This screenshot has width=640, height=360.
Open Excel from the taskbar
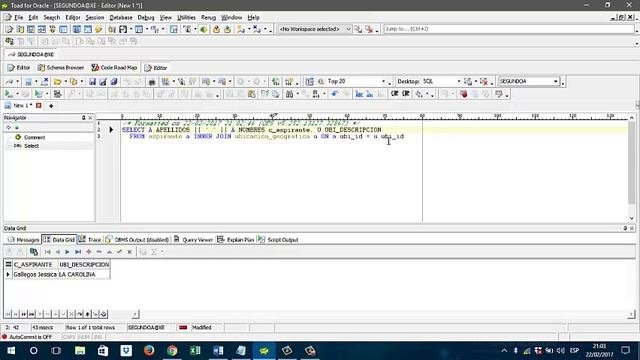pyautogui.click(x=195, y=351)
